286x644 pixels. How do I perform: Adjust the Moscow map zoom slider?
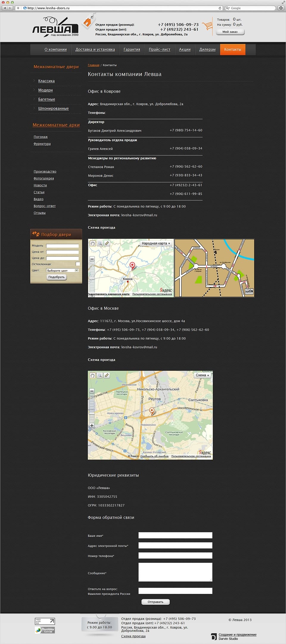[x=92, y=408]
